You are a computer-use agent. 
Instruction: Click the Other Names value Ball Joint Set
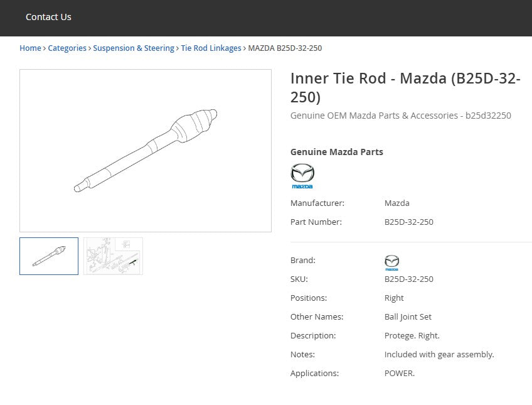[408, 316]
